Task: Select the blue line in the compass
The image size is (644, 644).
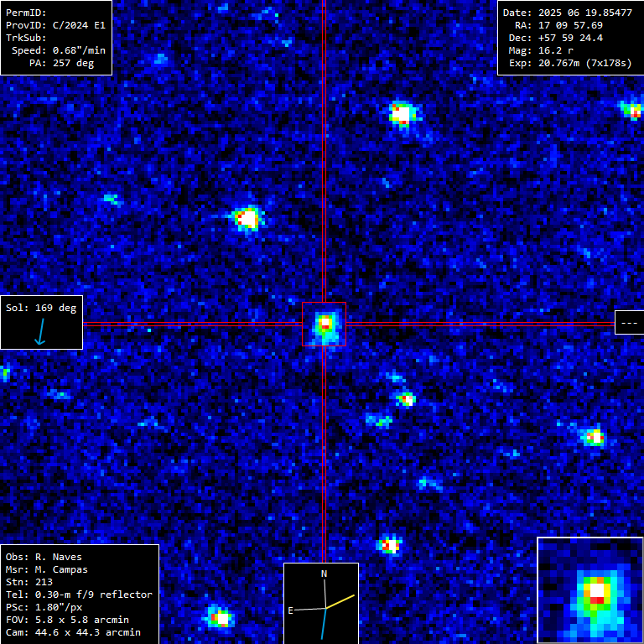Action: [323, 623]
